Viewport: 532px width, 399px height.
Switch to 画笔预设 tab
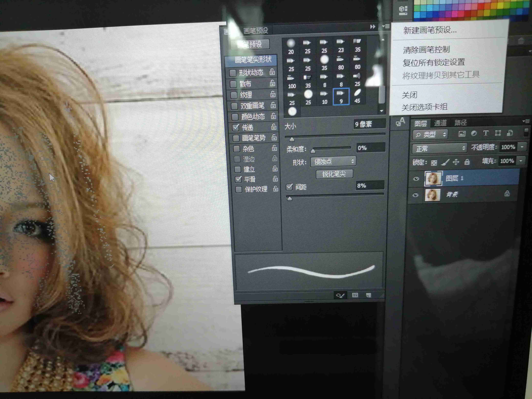click(255, 31)
